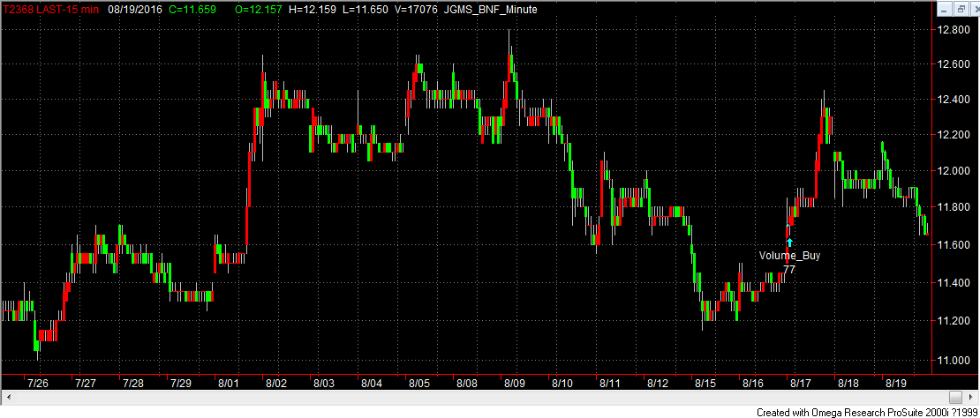Click the 8/19 date axis label
Image resolution: width=980 pixels, height=418 pixels.
(895, 383)
